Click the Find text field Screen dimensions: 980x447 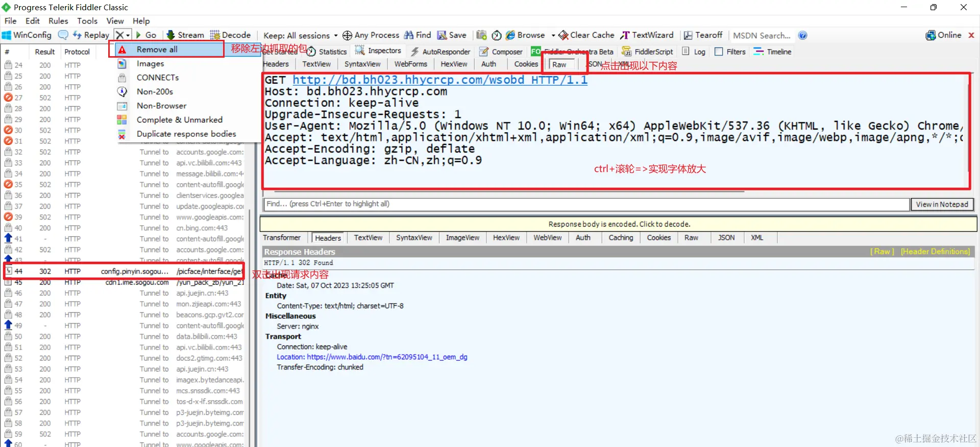586,204
